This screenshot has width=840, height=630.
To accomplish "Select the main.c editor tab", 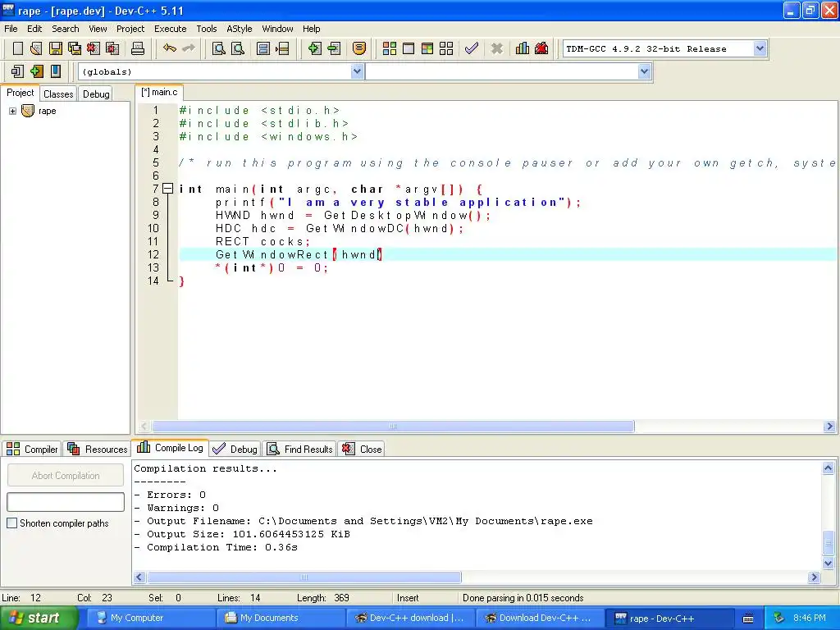I will tap(160, 92).
